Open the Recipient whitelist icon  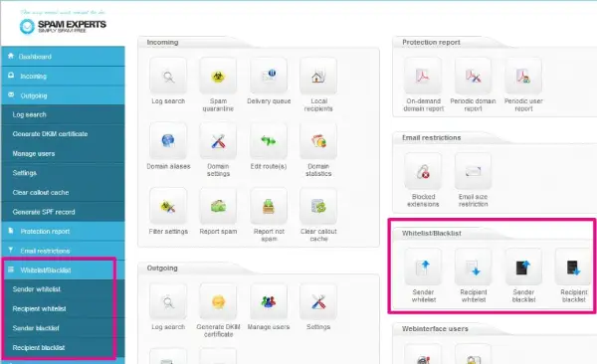(x=474, y=267)
